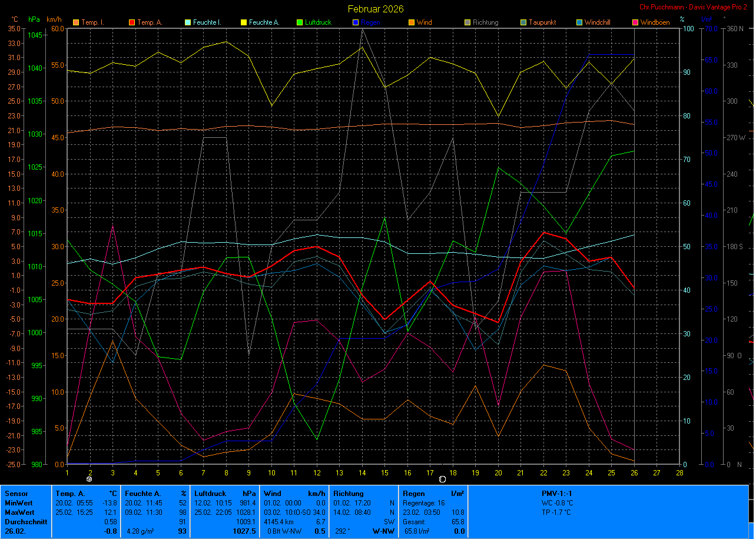
Task: Click the Wind legend label
Action: pos(424,22)
